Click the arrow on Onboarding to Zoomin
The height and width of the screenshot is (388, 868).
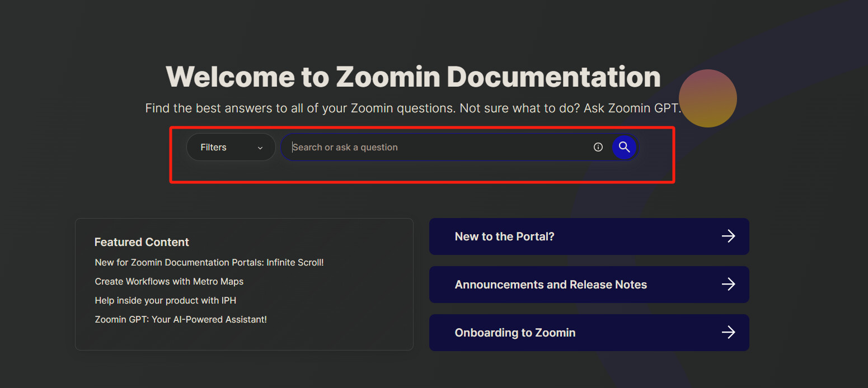coord(728,332)
